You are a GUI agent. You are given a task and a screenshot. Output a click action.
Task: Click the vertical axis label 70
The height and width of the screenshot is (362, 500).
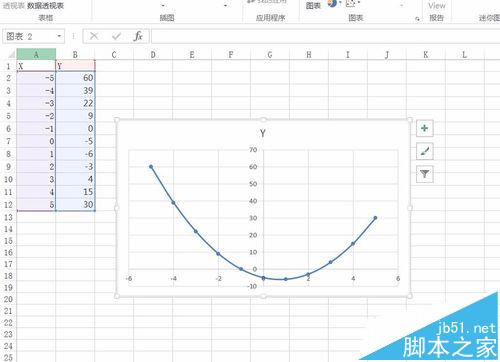coord(253,150)
